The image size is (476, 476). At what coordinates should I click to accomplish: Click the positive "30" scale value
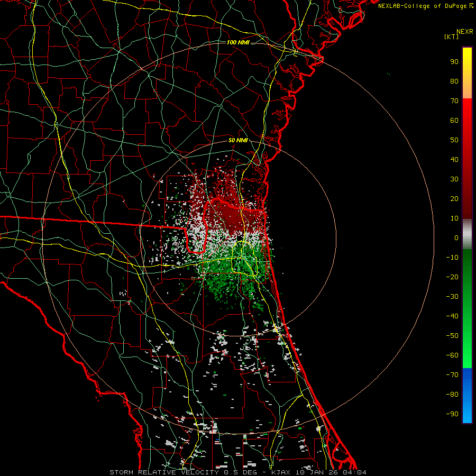point(454,179)
